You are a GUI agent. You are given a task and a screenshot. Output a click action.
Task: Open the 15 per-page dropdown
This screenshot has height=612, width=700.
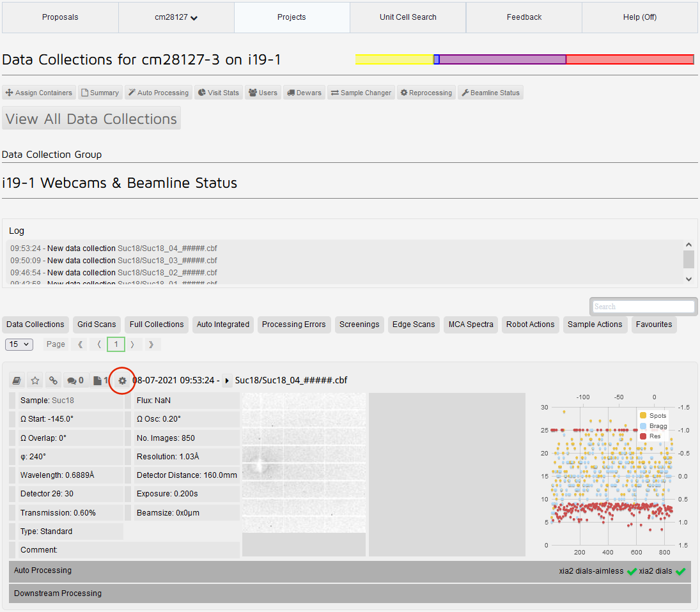pyautogui.click(x=19, y=344)
